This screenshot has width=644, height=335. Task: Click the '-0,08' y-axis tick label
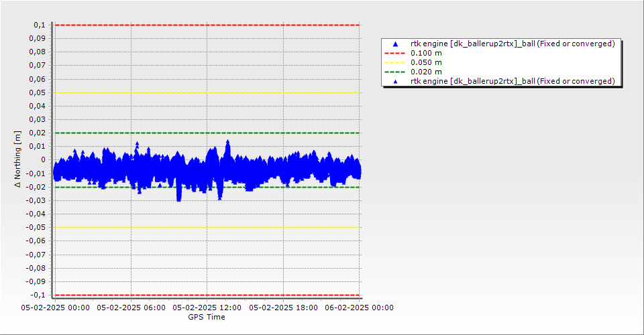pos(36,268)
